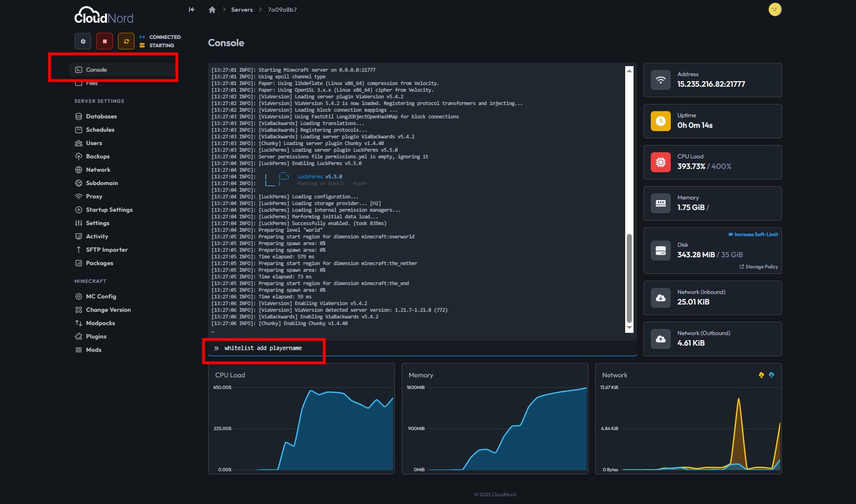Image resolution: width=856 pixels, height=504 pixels.
Task: Click the CloudNord logo
Action: click(104, 16)
